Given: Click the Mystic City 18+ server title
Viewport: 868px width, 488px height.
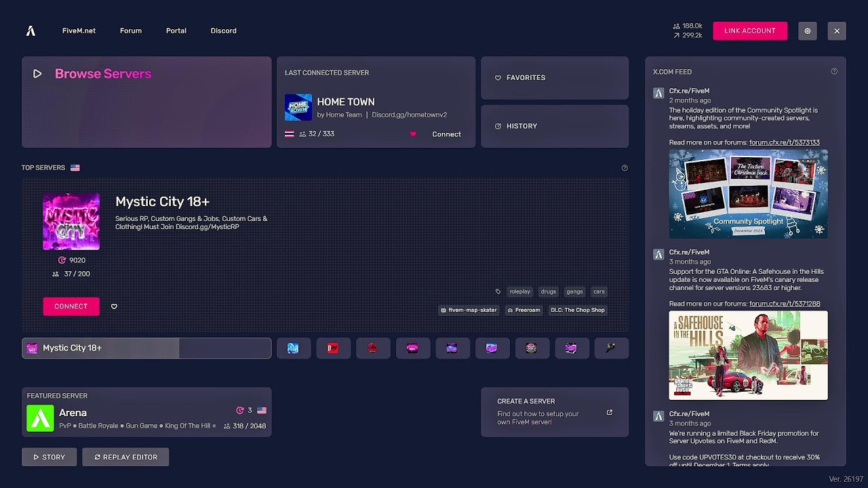Looking at the screenshot, I should (162, 201).
